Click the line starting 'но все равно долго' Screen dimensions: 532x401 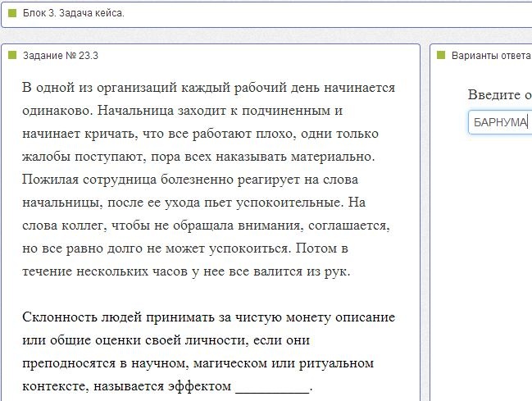pos(185,248)
